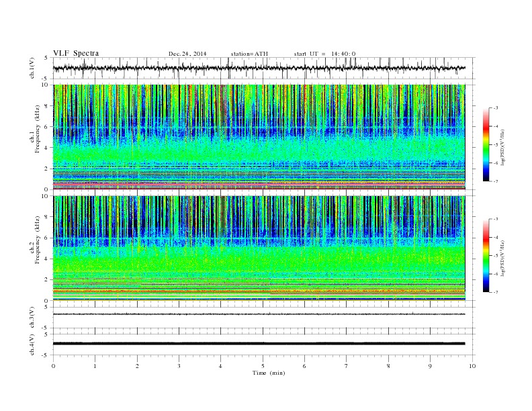This screenshot has height=411, width=532.
Task: Click the ch.2 spectrogram '6' kHz tick label
Action: (46, 238)
